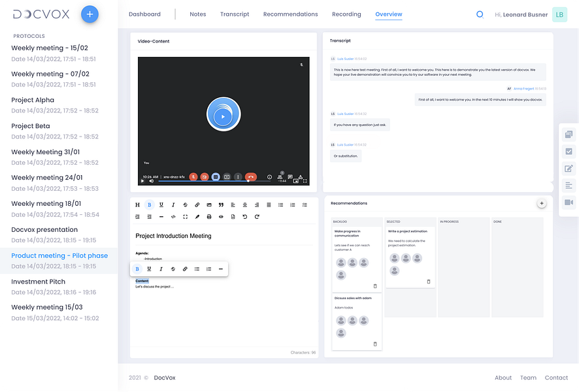The image size is (579, 392).
Task: Insert numbered list from floating toolbar
Action: click(x=208, y=269)
